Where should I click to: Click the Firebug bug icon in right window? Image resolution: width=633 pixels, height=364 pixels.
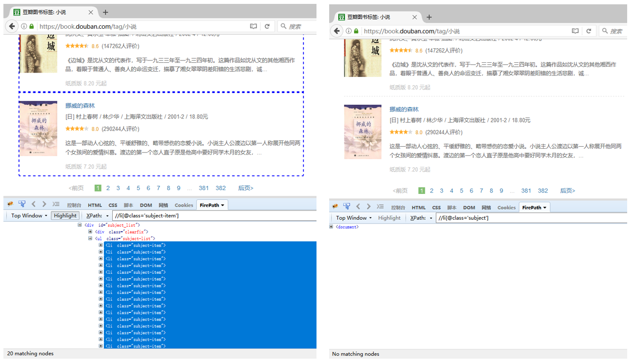[x=335, y=207]
